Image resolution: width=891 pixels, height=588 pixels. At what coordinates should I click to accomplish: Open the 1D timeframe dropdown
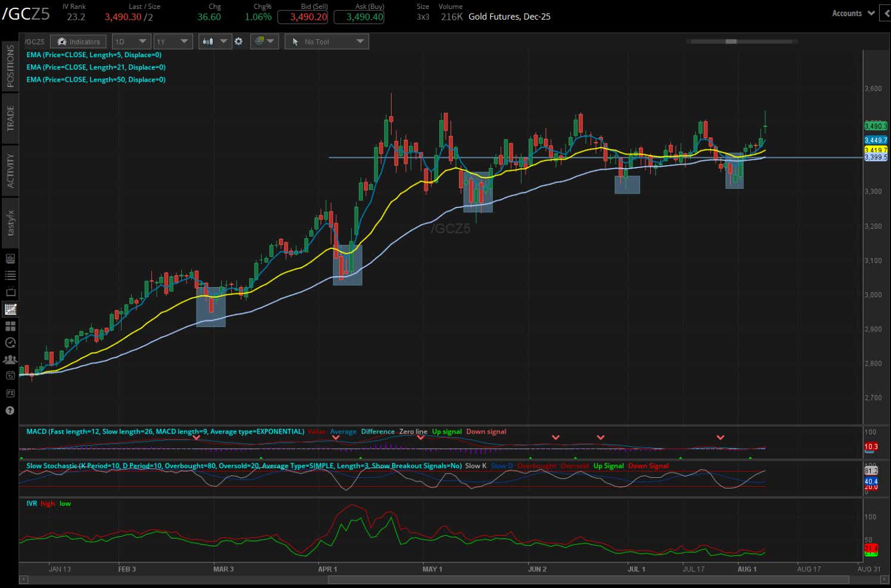[131, 41]
